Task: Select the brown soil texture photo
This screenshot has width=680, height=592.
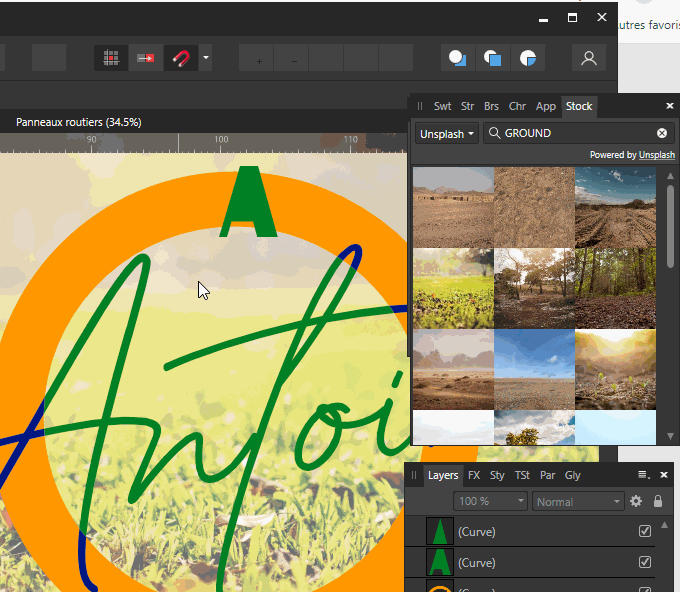Action: pos(534,207)
